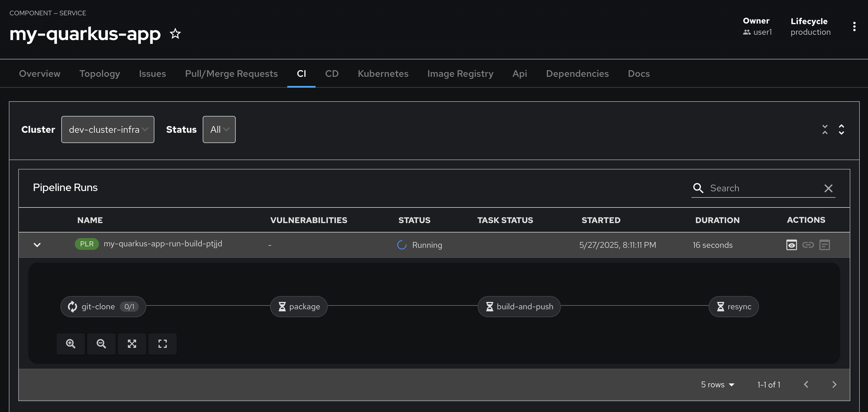Open owner user1 link
Image resolution: width=868 pixels, height=412 pixels.
[x=762, y=32]
